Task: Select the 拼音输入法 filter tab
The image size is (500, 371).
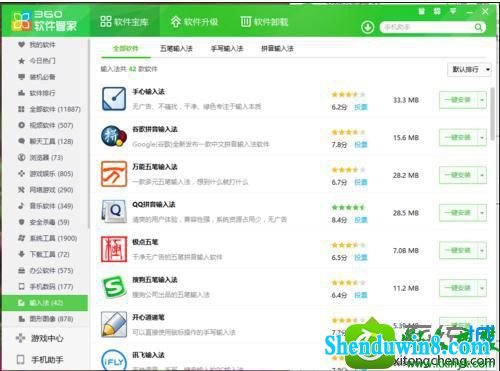Action: pyautogui.click(x=277, y=49)
